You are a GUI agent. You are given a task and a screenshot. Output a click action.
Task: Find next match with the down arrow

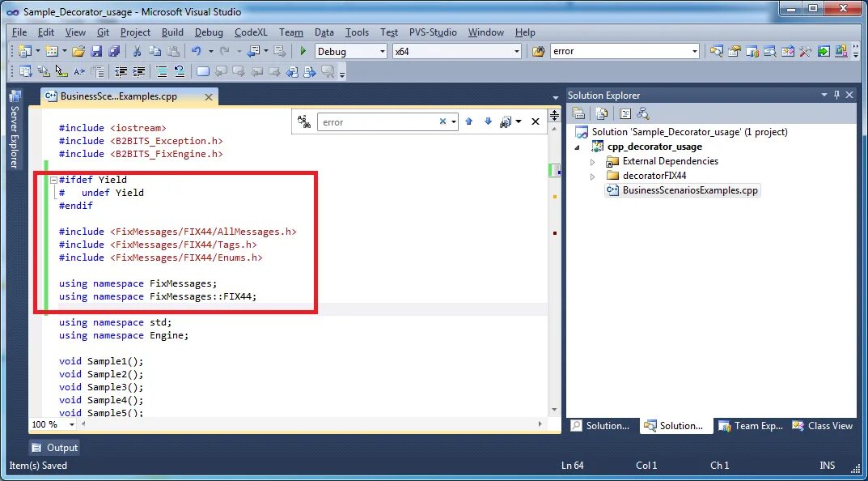pos(488,122)
